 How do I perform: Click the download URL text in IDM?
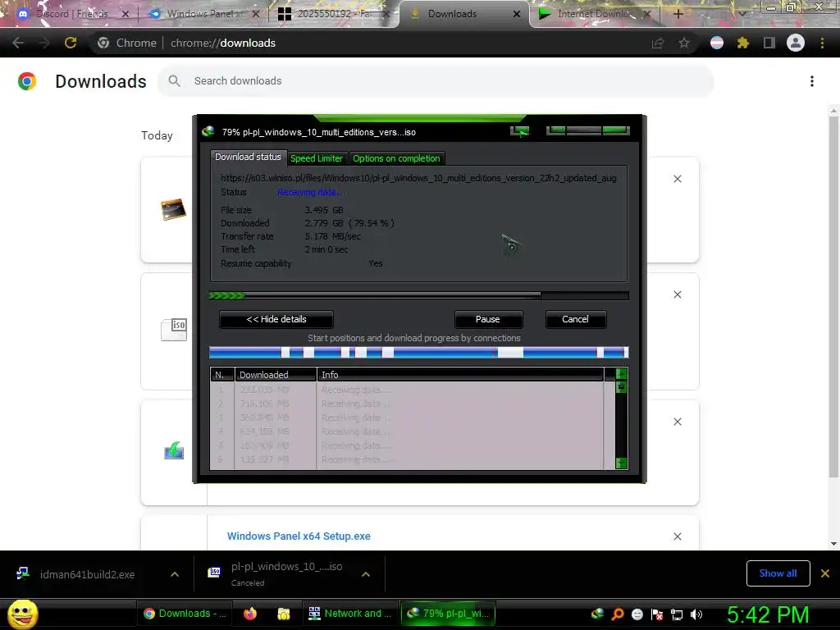pos(418,178)
